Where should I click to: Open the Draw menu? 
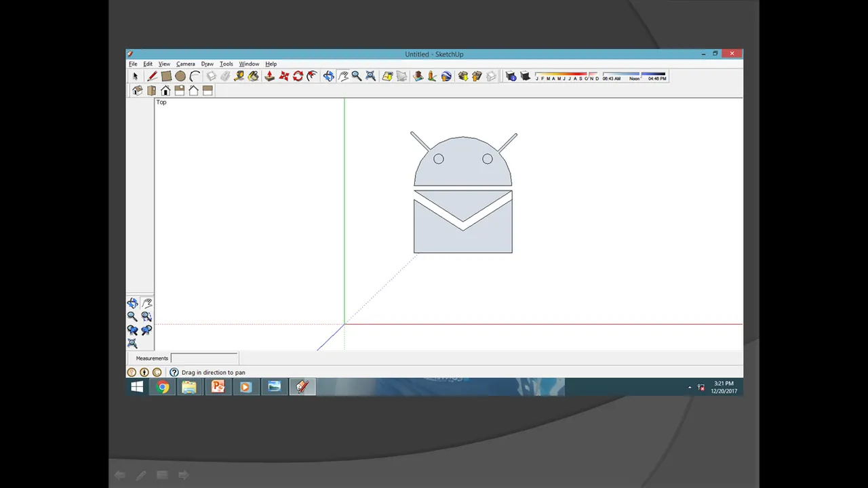(x=208, y=64)
